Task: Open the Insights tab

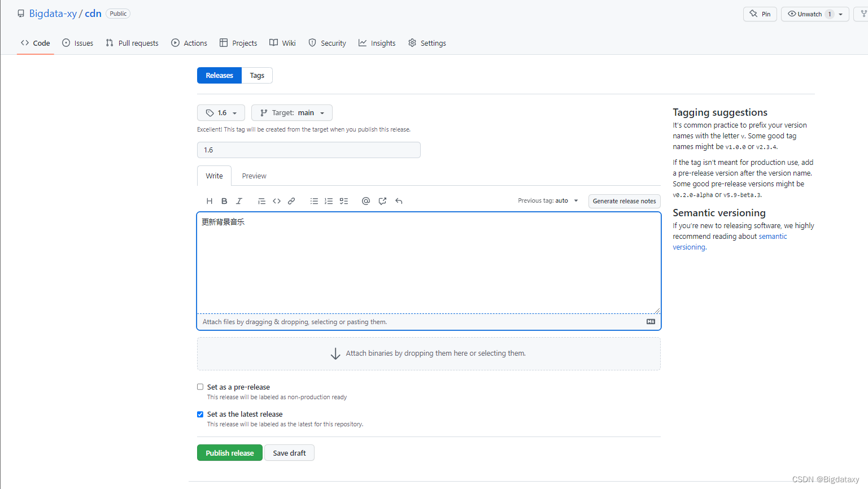Action: coord(377,43)
